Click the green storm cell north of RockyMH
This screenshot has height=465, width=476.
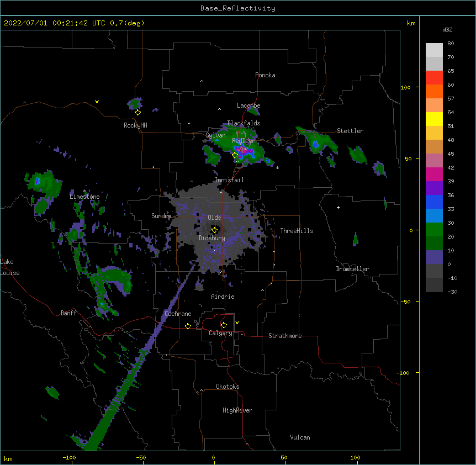[x=135, y=104]
